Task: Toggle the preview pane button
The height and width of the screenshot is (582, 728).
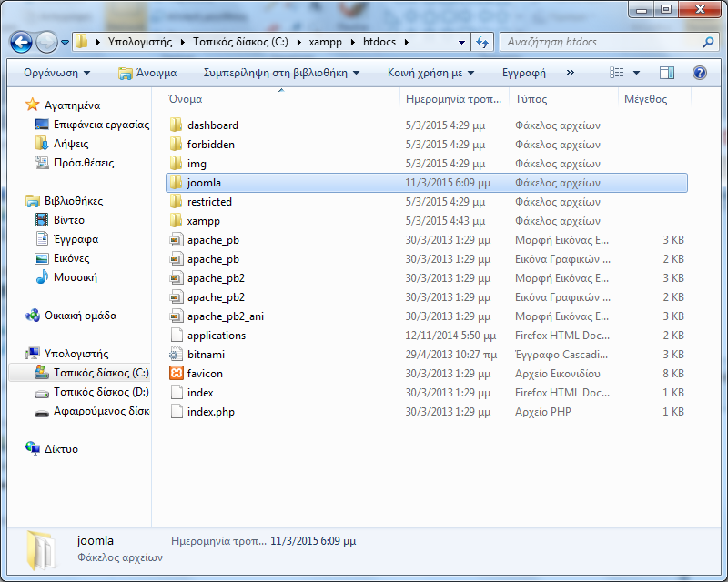Action: point(667,73)
